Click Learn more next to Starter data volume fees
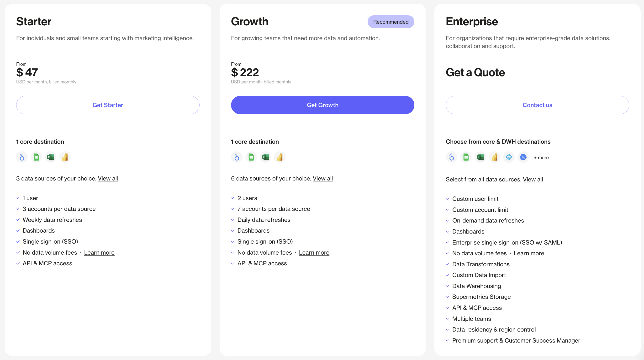644x360 pixels. pos(99,253)
